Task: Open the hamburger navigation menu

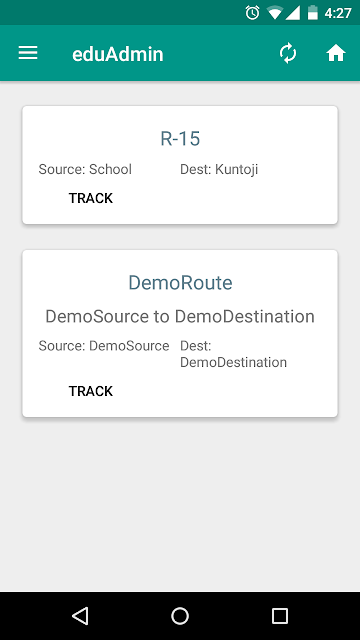Action: tap(28, 53)
